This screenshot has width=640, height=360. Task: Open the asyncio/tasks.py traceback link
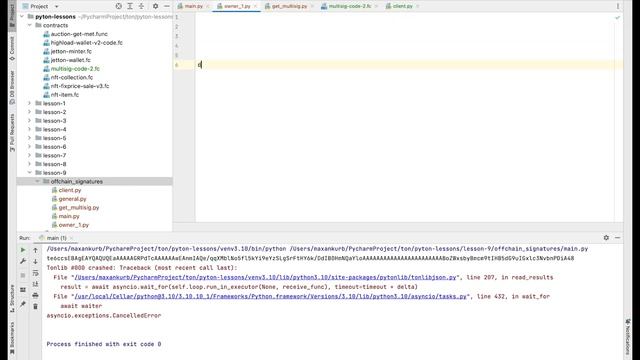coord(270,296)
